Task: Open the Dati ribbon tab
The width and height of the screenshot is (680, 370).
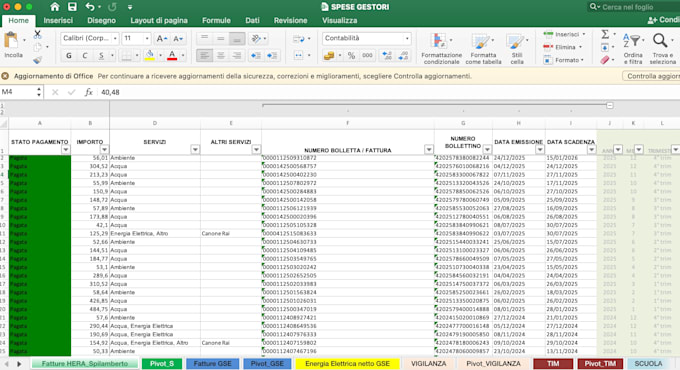Action: pos(252,20)
